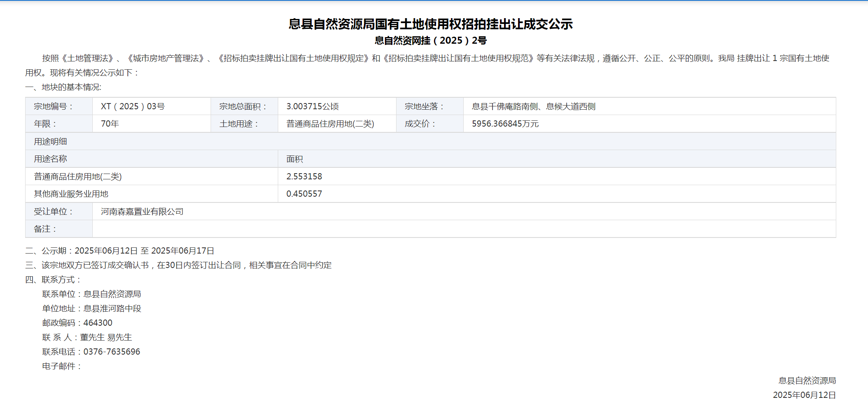Click the line 二、公示期：2025年06月12日 至 2025年06月17日
The image size is (868, 402).
point(120,251)
